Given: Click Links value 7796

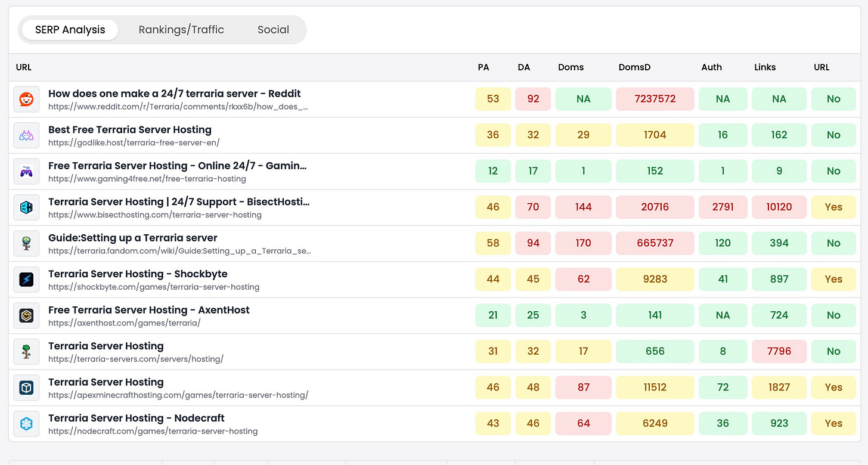Looking at the screenshot, I should (779, 352).
